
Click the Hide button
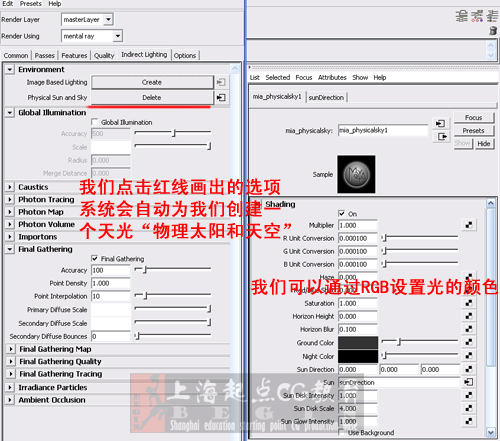[x=484, y=143]
